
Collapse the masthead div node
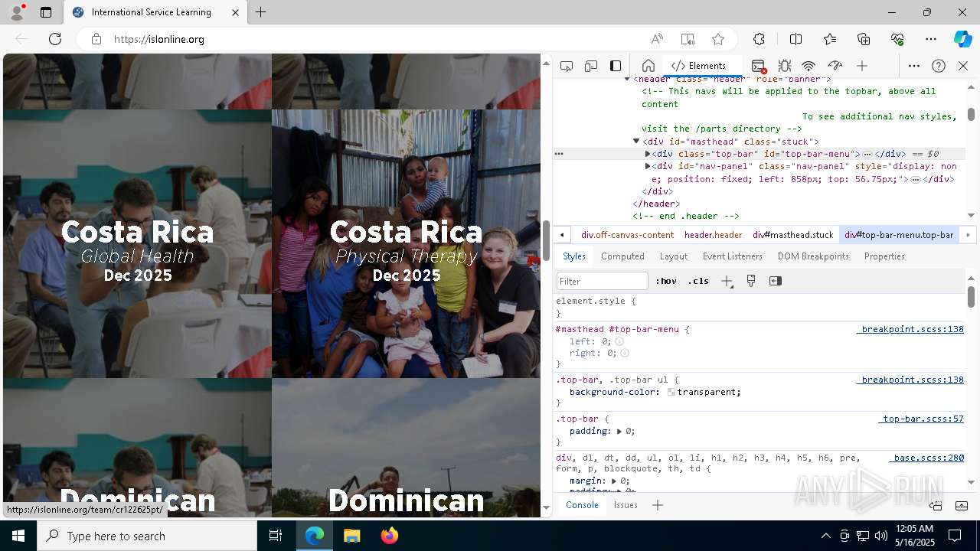[636, 141]
